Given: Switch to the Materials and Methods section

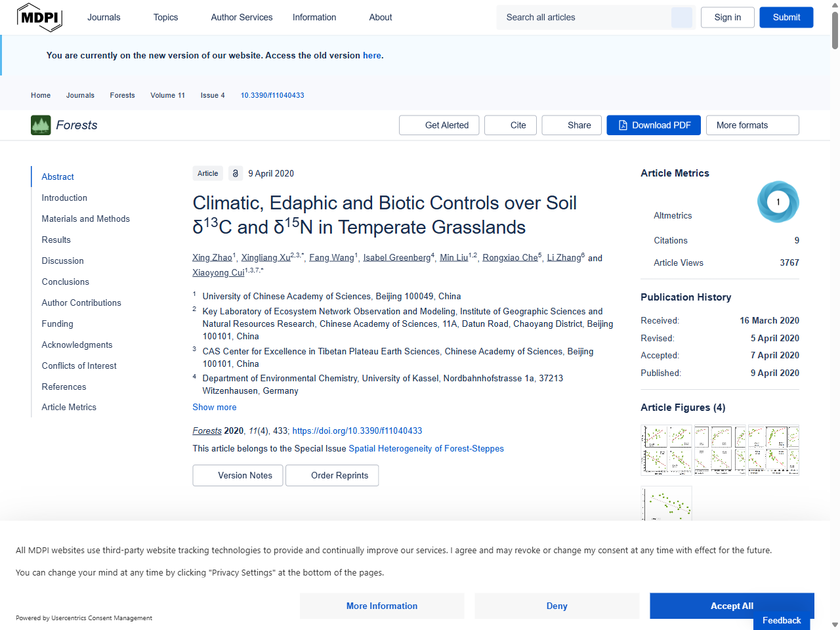Looking at the screenshot, I should 85,219.
